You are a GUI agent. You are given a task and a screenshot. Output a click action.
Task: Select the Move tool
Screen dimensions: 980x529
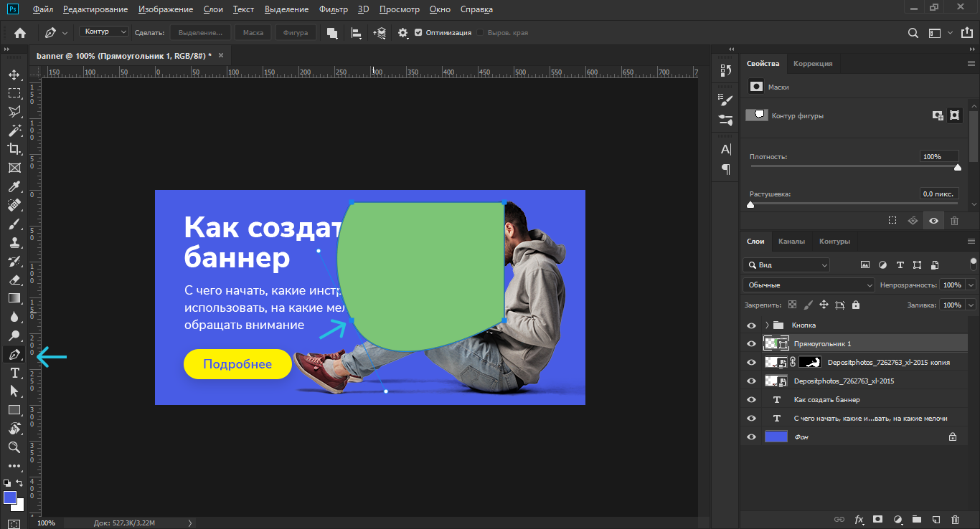click(14, 75)
